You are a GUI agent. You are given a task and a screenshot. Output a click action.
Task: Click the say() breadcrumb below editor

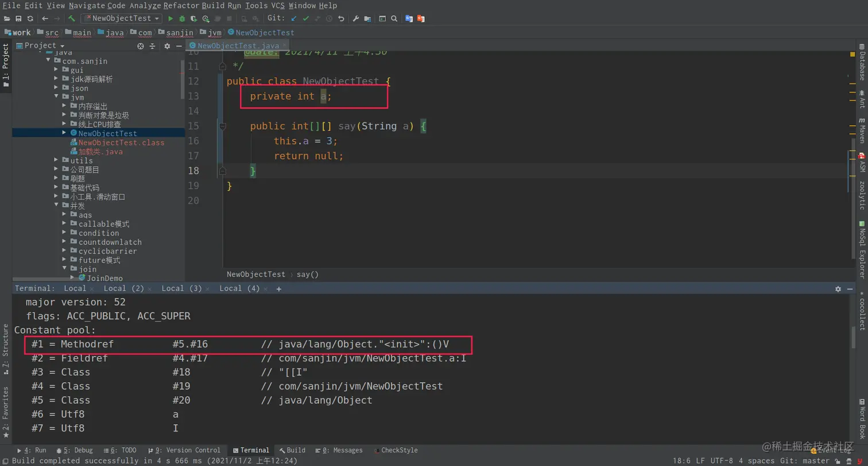pyautogui.click(x=307, y=275)
